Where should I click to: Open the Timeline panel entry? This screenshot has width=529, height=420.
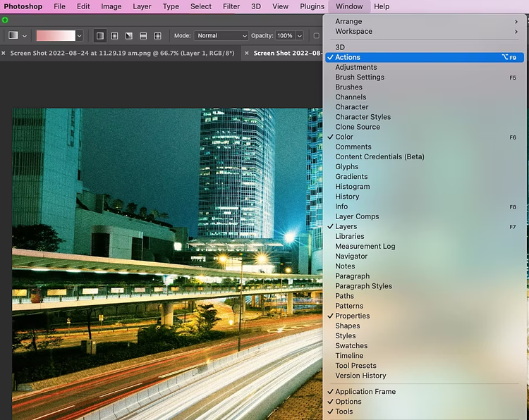(x=349, y=356)
